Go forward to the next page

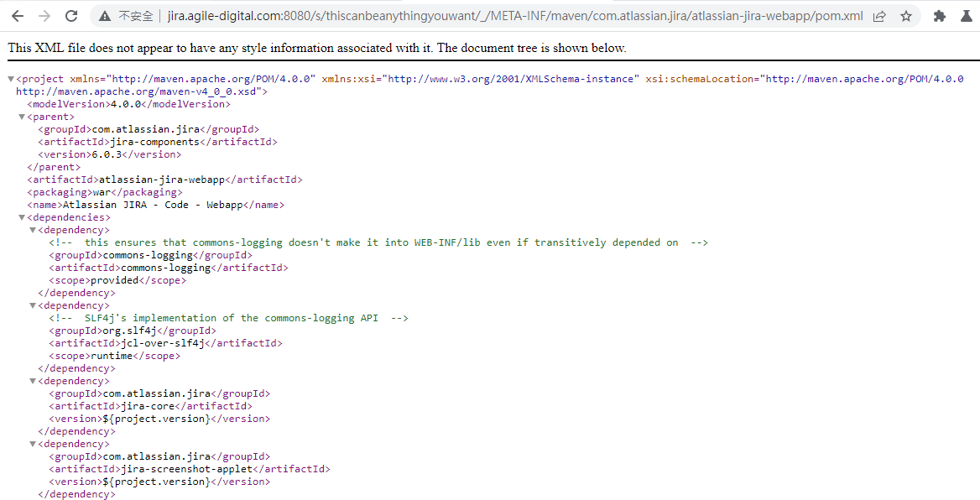pyautogui.click(x=44, y=16)
